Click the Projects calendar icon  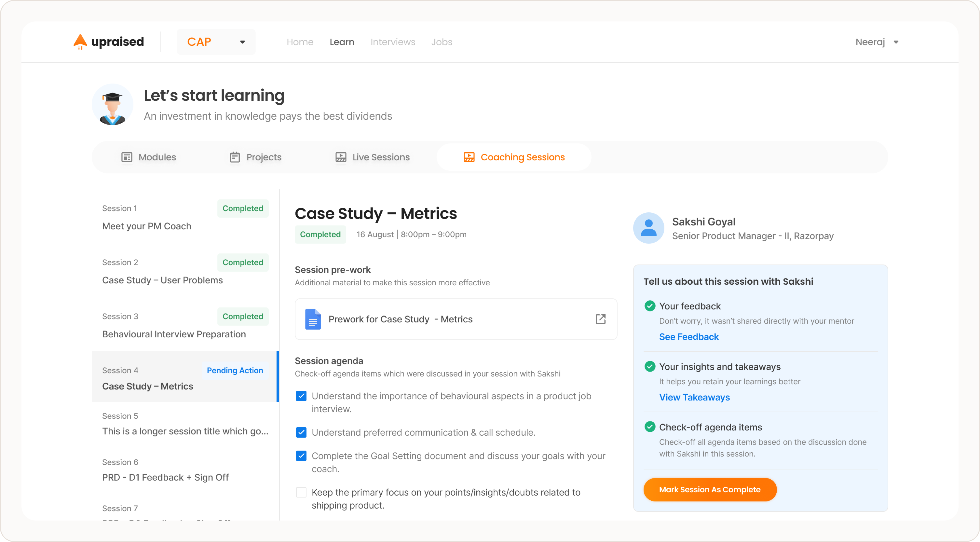click(x=235, y=157)
